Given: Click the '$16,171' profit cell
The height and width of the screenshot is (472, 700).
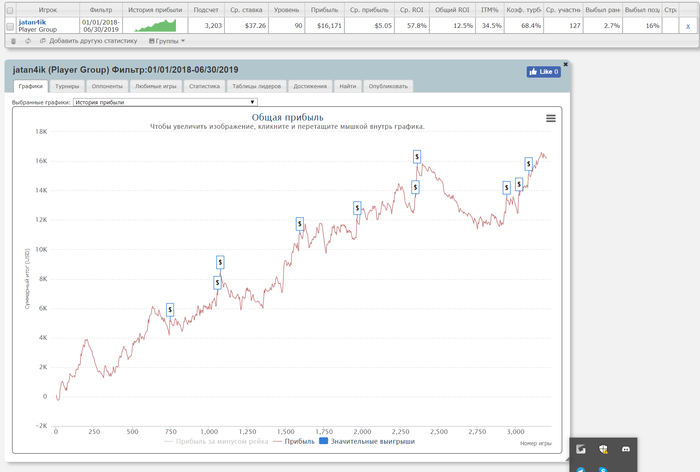Looking at the screenshot, I should (325, 26).
